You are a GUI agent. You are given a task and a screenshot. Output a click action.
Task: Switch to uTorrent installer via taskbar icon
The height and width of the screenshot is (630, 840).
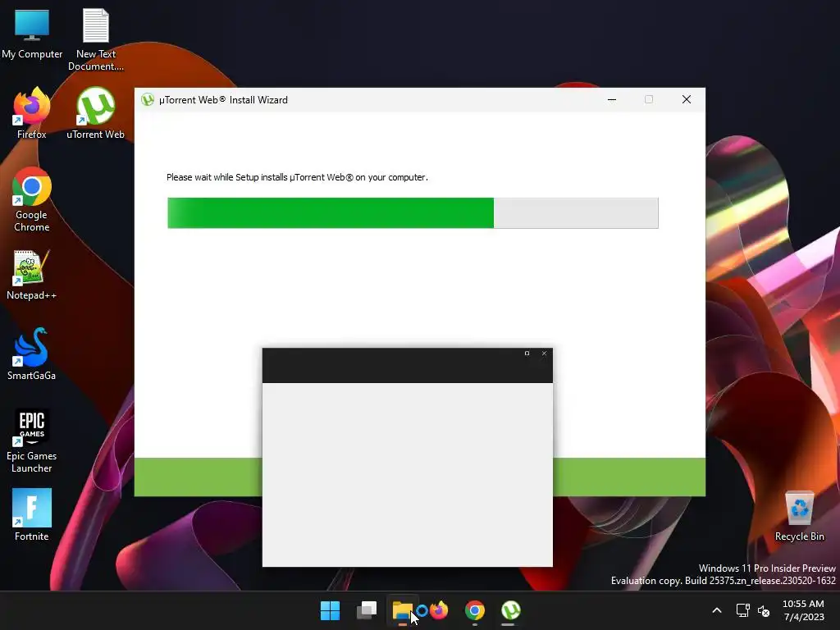click(x=510, y=610)
